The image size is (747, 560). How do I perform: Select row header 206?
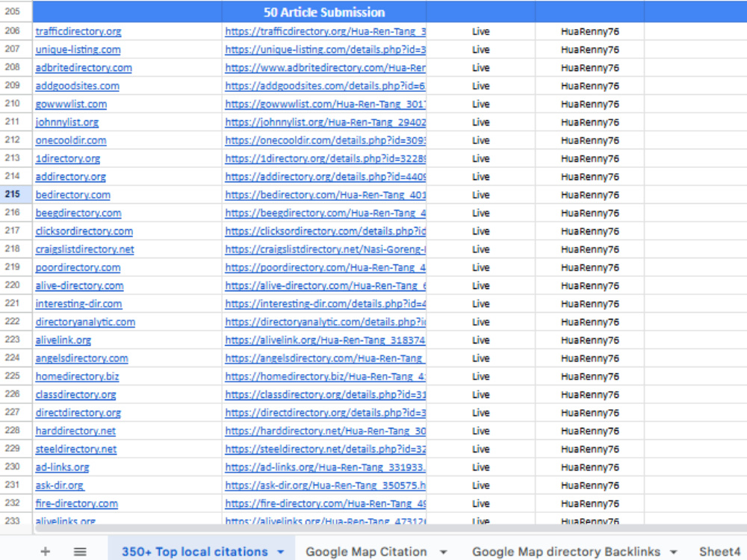click(16, 31)
